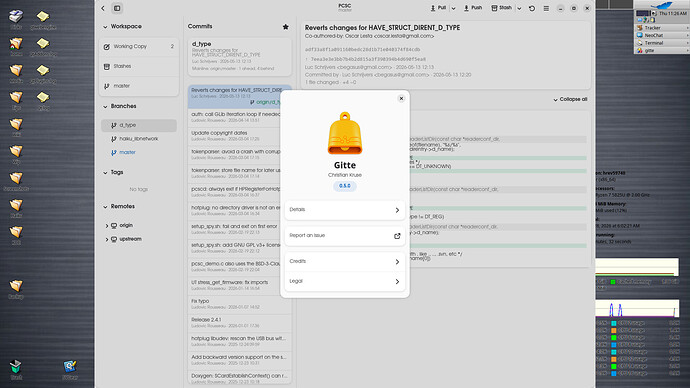Open the Haiku leaf Deskbar menu
Viewport: 690px width, 388px height.
tap(661, 5)
